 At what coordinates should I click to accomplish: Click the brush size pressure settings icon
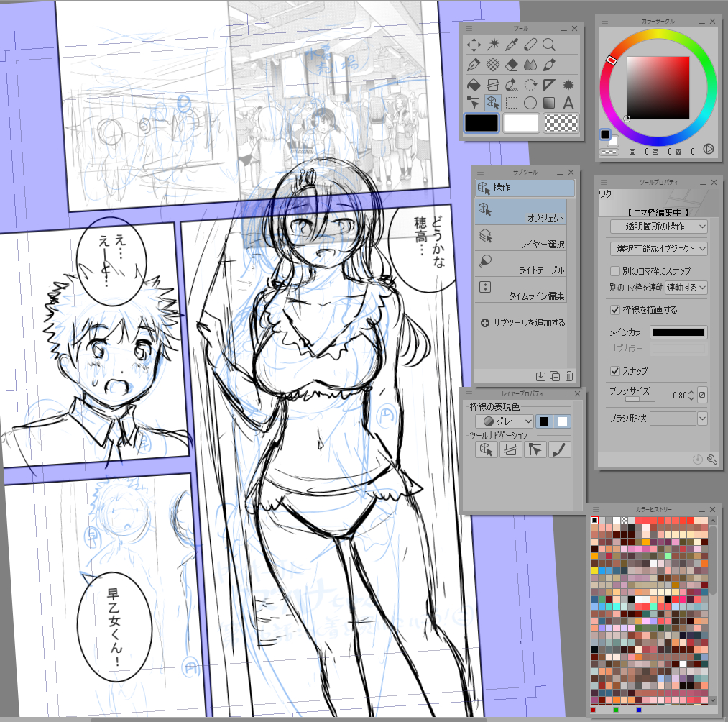702,395
